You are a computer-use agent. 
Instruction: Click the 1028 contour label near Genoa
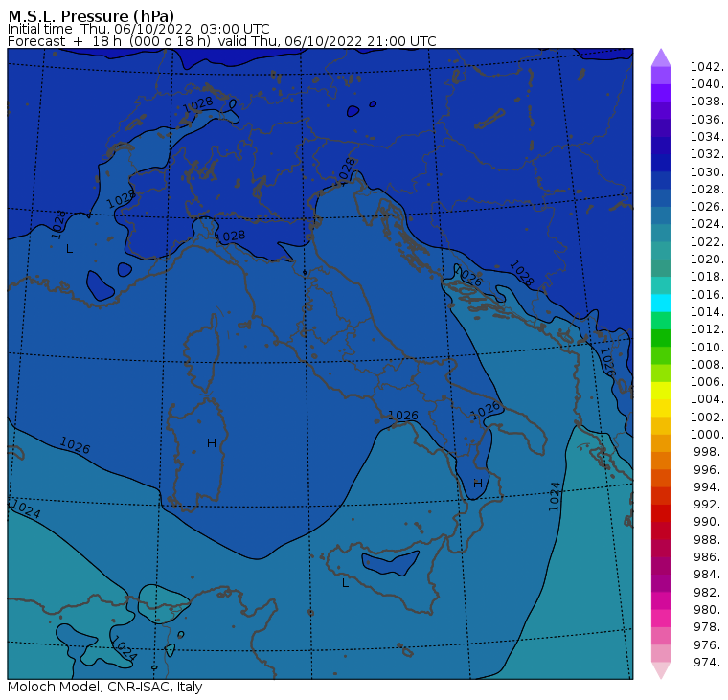pos(230,237)
